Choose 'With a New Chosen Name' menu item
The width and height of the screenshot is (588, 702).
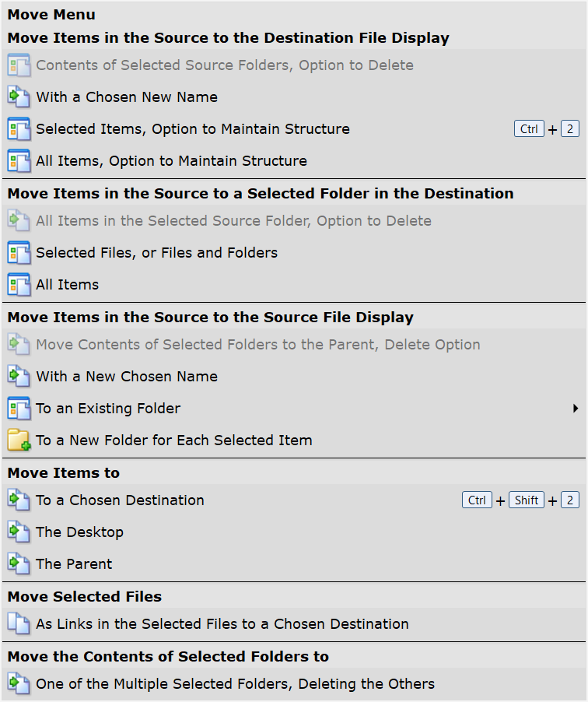(x=127, y=377)
